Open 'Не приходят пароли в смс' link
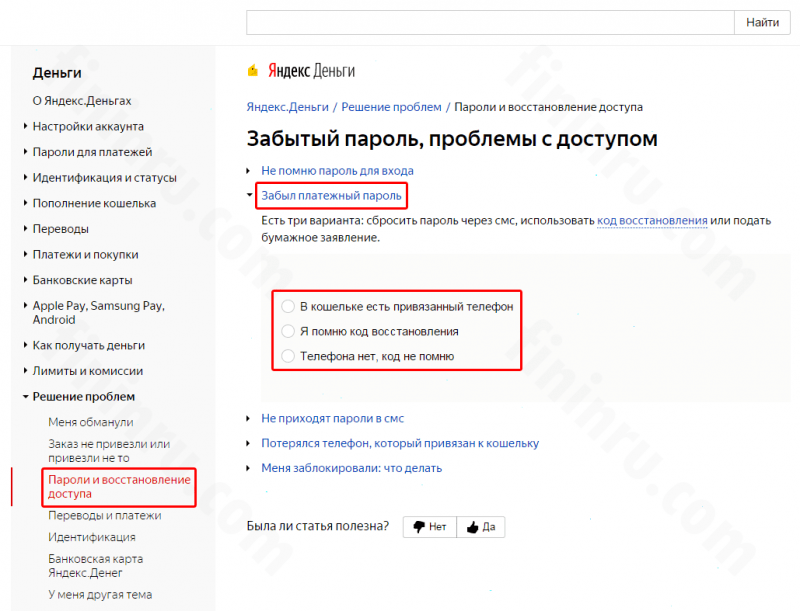This screenshot has height=611, width=800. tap(332, 418)
